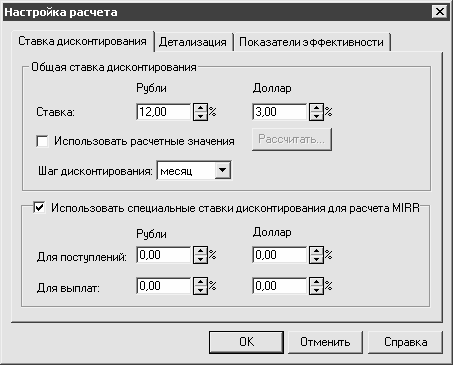
Task: Increase the ruble rate in the Для поступлений row
Action: [x=200, y=251]
